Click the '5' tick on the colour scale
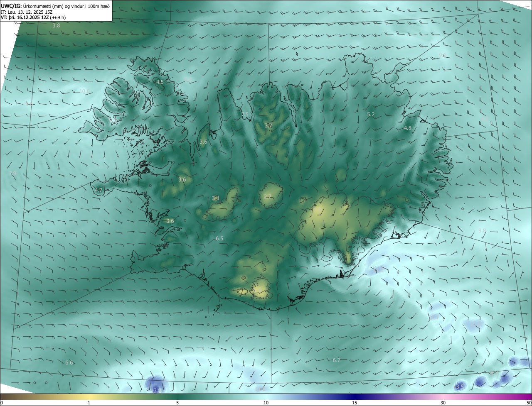This screenshot has height=406, width=532. click(177, 403)
